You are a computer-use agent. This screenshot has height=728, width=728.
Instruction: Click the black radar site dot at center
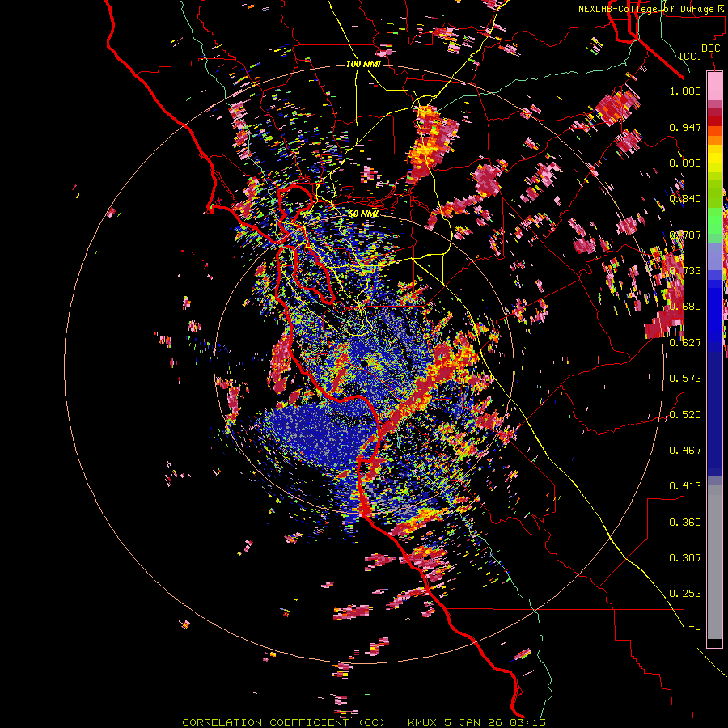[x=363, y=363]
